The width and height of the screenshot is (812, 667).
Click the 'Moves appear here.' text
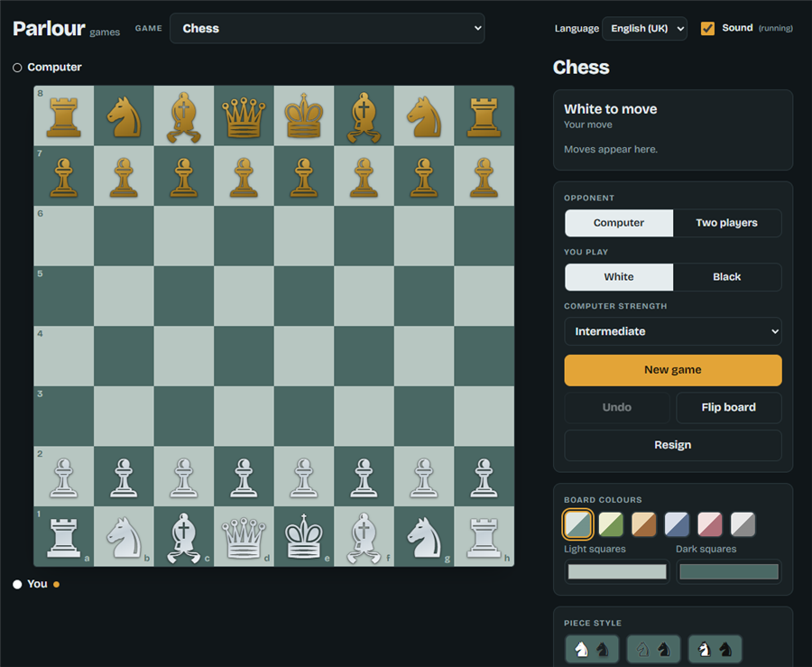(611, 150)
